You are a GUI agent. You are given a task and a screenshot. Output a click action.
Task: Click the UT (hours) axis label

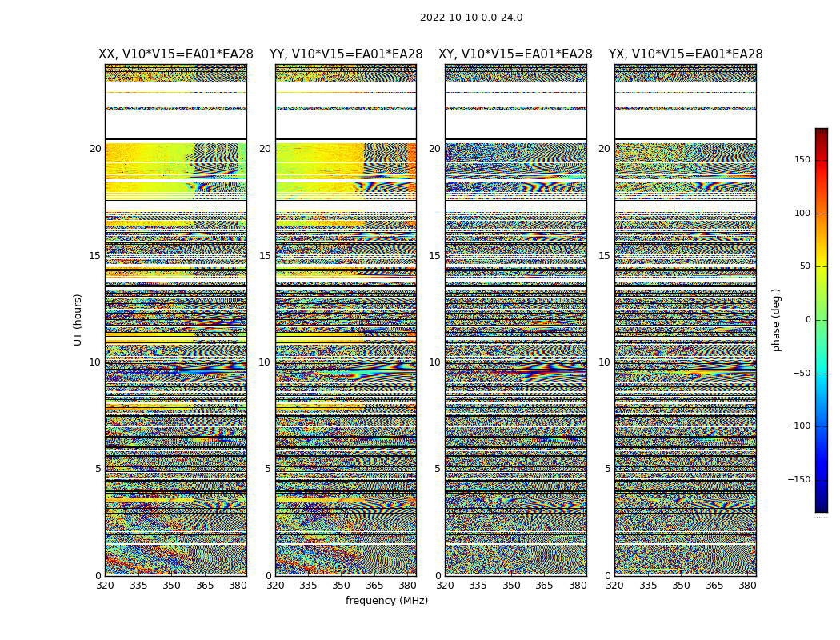pos(78,320)
